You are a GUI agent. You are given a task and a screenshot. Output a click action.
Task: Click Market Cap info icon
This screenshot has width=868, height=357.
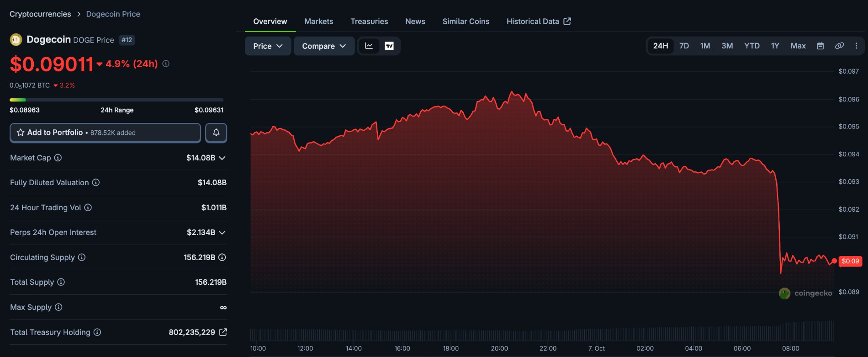(58, 158)
